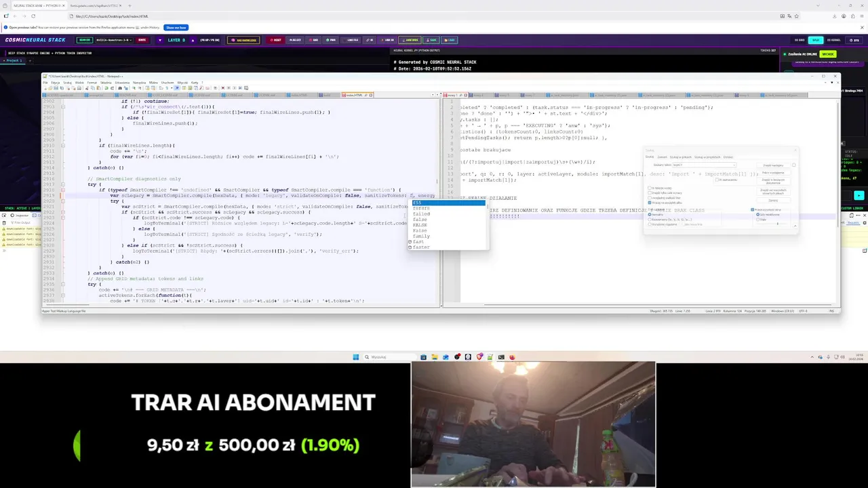Viewport: 868px width, 488px height.
Task: Open the 'Szukany tekst' combo box dropdown
Action: (x=734, y=165)
